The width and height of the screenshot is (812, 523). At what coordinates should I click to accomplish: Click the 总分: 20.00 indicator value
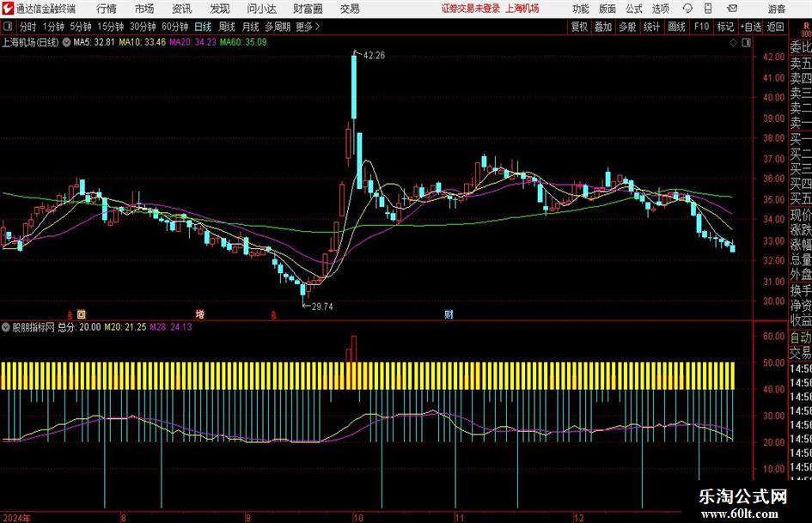pyautogui.click(x=79, y=327)
